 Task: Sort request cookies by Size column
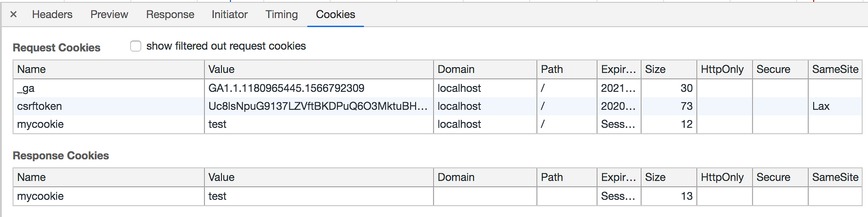pos(669,69)
